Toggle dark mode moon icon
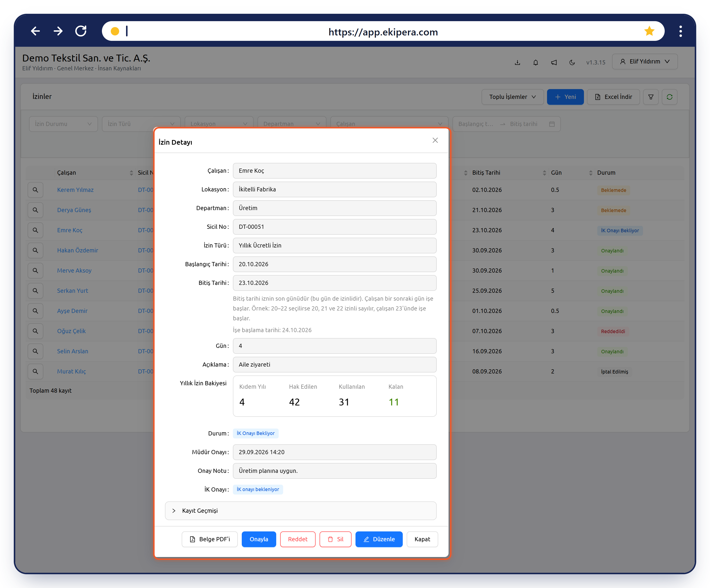Screen dimensions: 710x588 coord(572,62)
